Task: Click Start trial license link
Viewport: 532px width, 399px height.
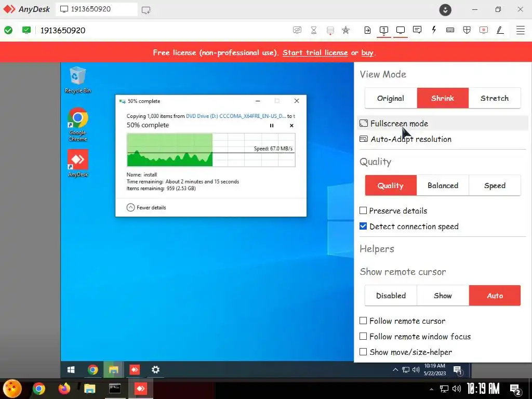Action: click(315, 52)
